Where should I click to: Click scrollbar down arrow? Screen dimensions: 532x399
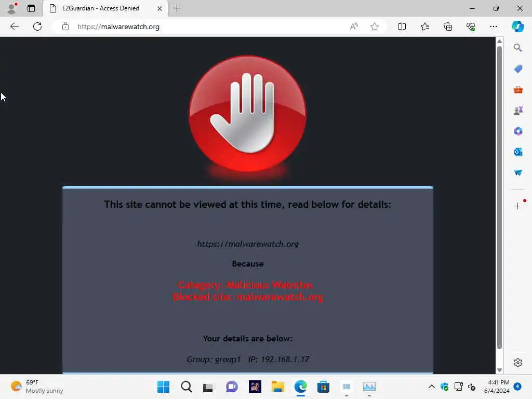click(499, 370)
